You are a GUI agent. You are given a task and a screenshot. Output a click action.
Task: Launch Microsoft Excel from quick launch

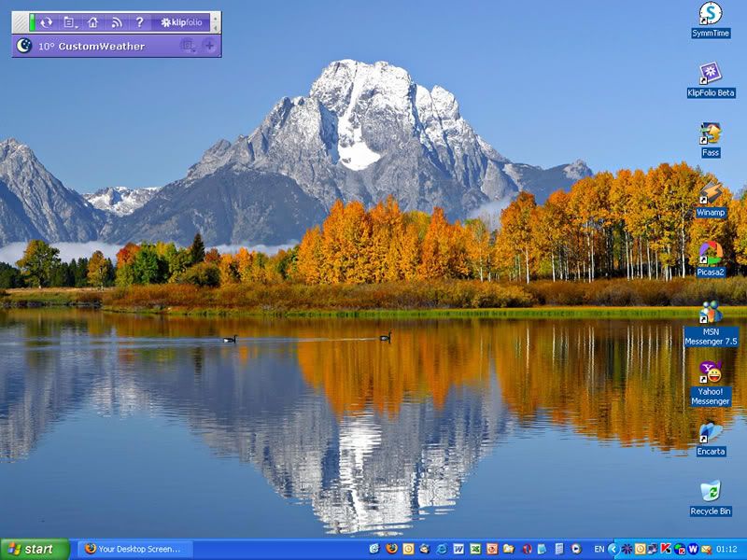[x=475, y=549]
